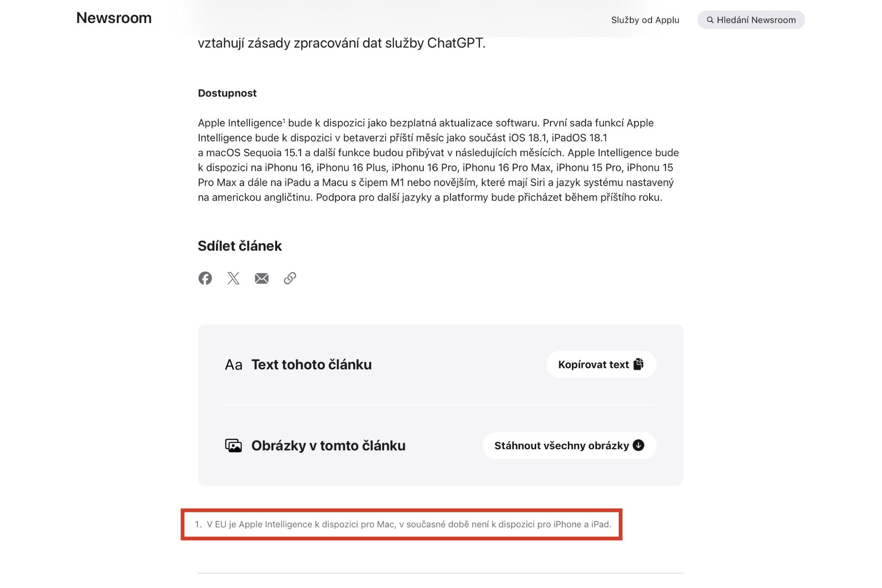
Task: Open Služby od Applu menu item
Action: 645,20
